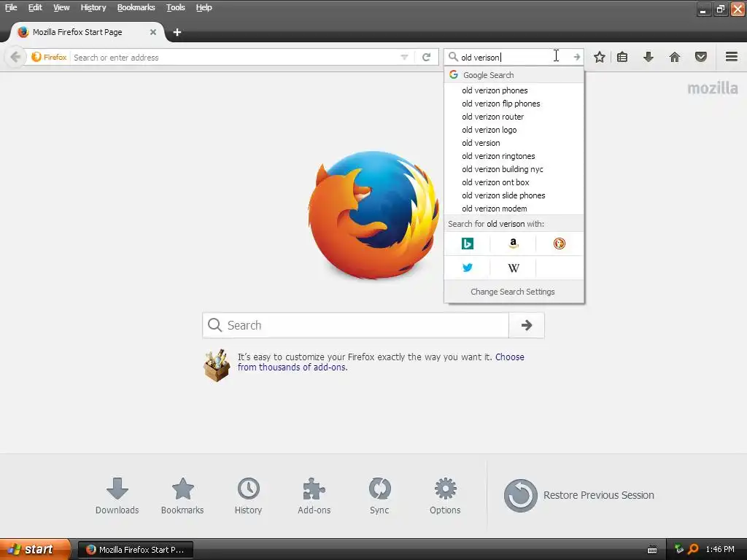Click the 'old verison' search box text
The width and height of the screenshot is (747, 560).
tap(481, 57)
